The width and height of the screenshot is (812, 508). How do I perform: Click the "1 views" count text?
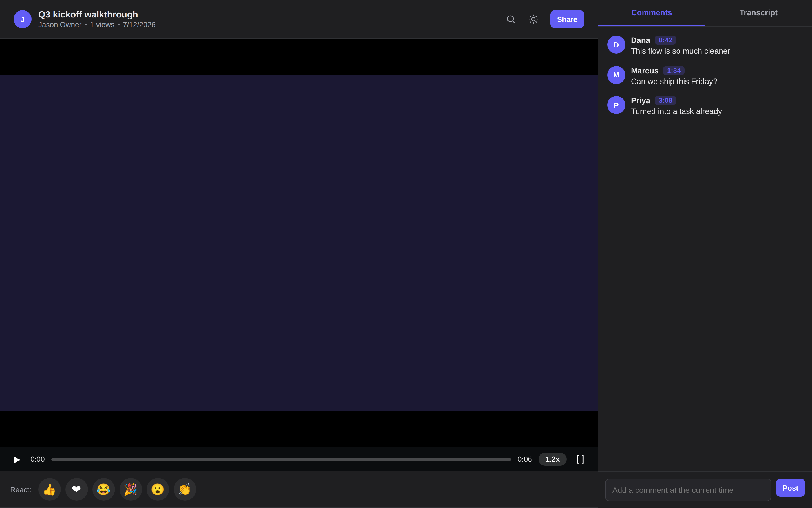click(x=102, y=25)
